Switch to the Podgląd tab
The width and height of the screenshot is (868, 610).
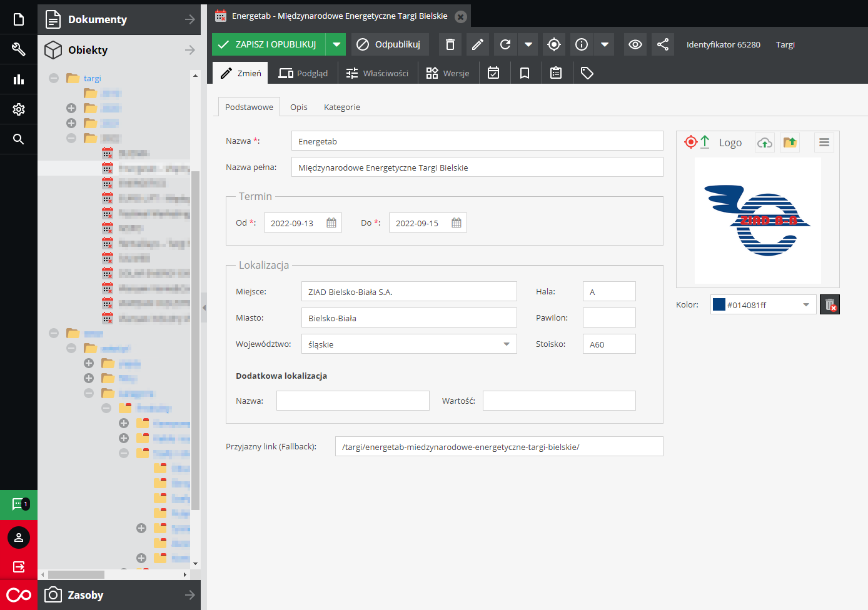click(303, 73)
